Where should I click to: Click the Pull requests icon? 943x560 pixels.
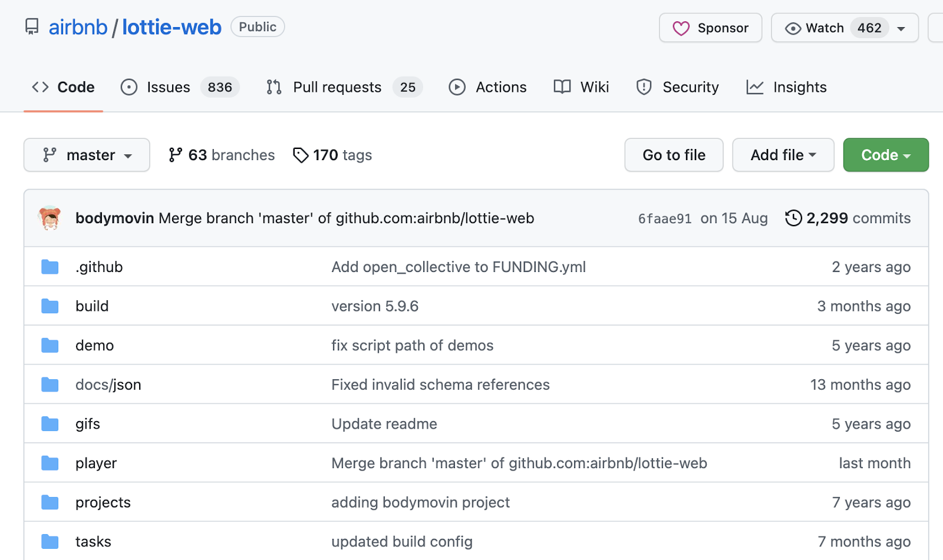pyautogui.click(x=274, y=87)
